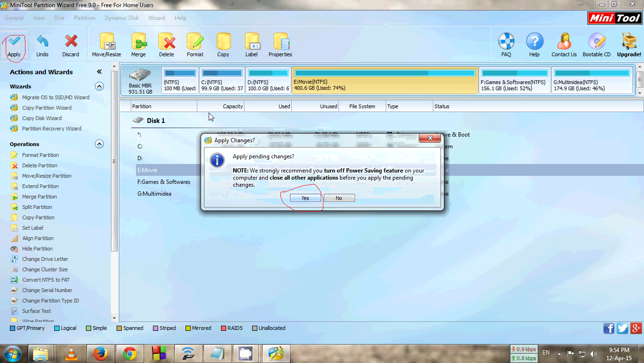The width and height of the screenshot is (644, 363).
Task: Open the Partition menu
Action: coord(85,18)
